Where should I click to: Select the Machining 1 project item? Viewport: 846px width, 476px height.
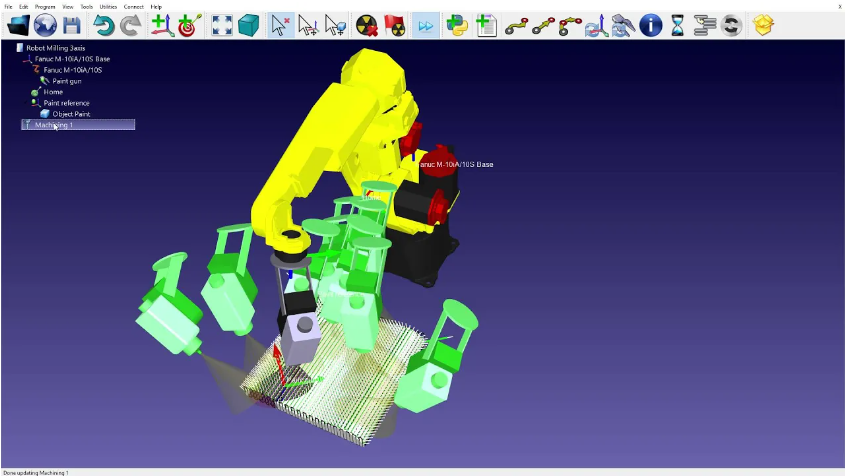coord(78,125)
